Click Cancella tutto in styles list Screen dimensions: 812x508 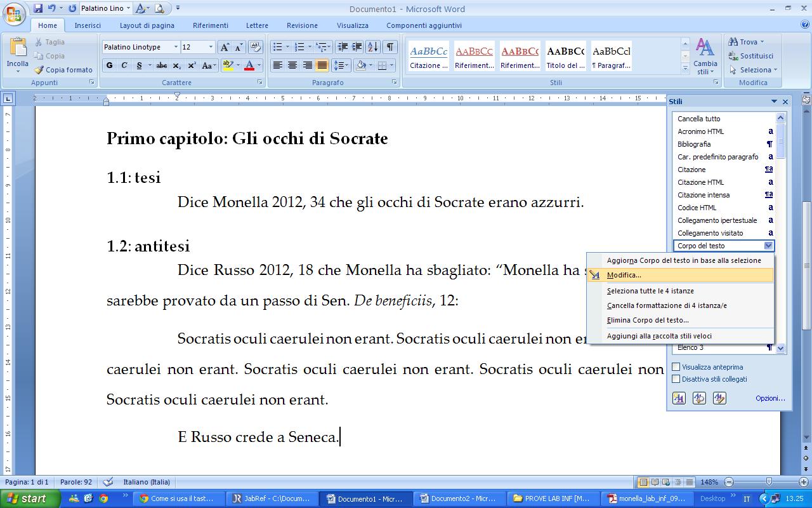[724, 119]
